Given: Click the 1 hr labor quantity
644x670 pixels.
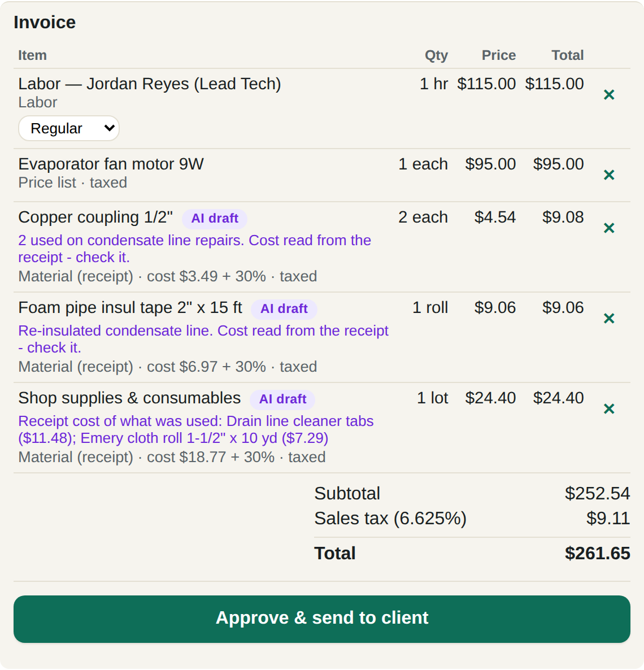Looking at the screenshot, I should [434, 84].
